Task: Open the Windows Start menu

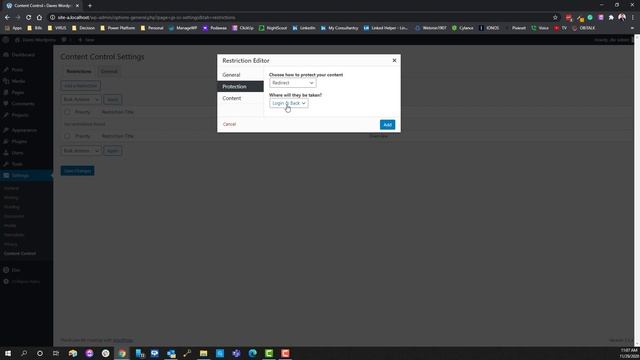Action: [x=8, y=353]
